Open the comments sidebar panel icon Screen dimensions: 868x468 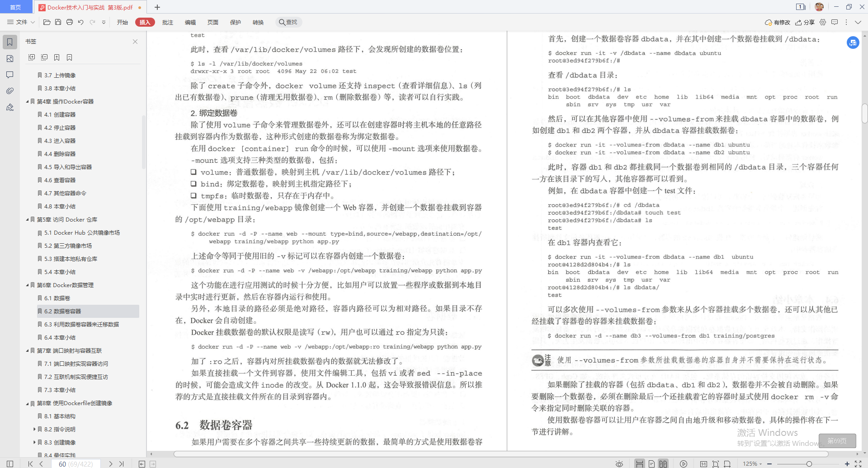[9, 75]
